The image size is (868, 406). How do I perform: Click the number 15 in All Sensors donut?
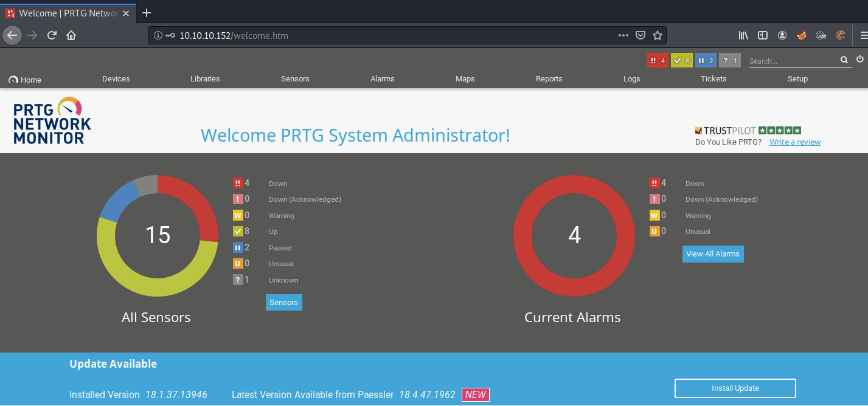pos(158,235)
